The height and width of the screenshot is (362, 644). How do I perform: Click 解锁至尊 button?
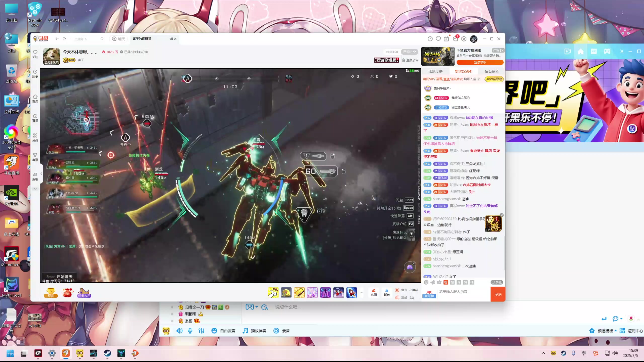tap(494, 79)
